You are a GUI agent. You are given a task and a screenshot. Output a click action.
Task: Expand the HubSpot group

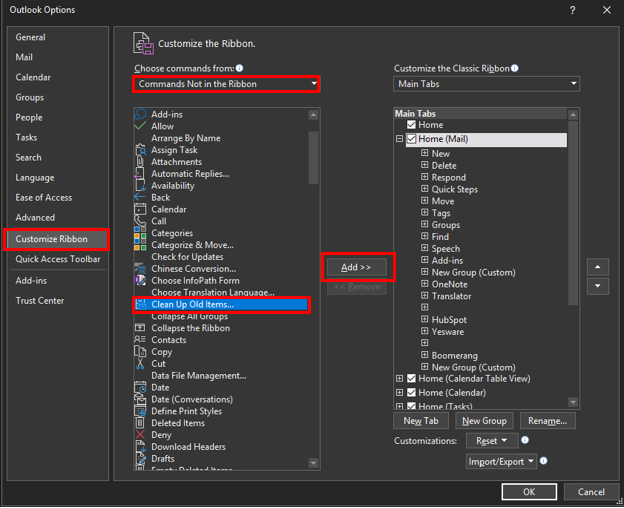425,319
